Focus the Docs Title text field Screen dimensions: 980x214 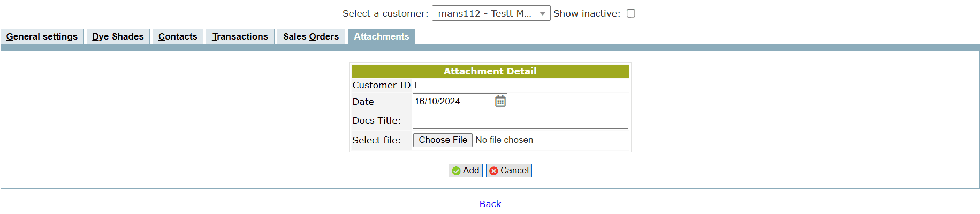tap(520, 120)
